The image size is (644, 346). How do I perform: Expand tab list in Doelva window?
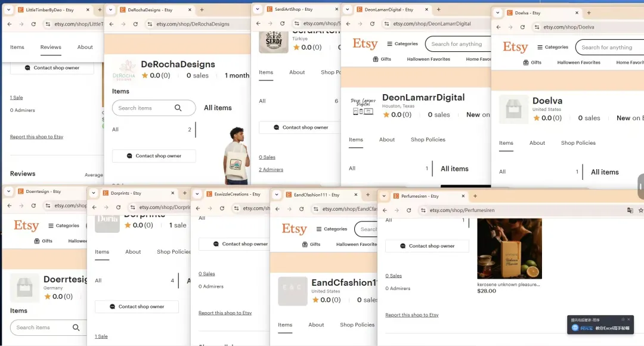pyautogui.click(x=498, y=13)
